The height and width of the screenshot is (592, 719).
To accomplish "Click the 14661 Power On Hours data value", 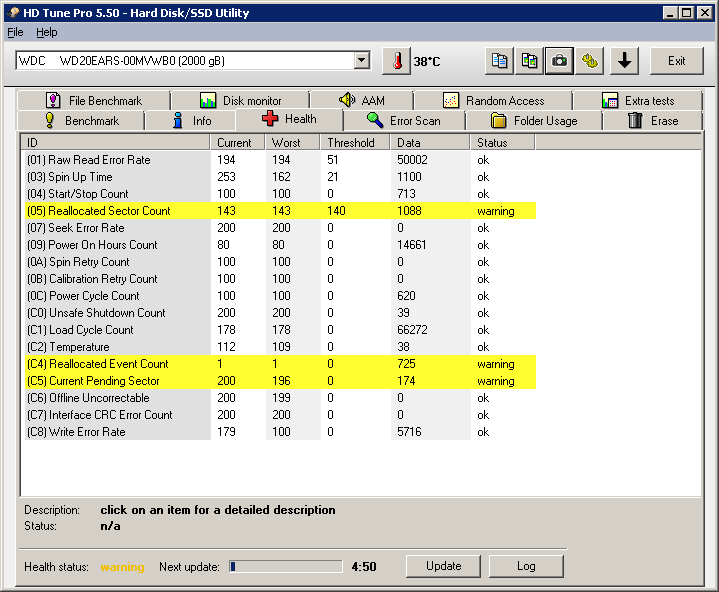I will tap(412, 244).
